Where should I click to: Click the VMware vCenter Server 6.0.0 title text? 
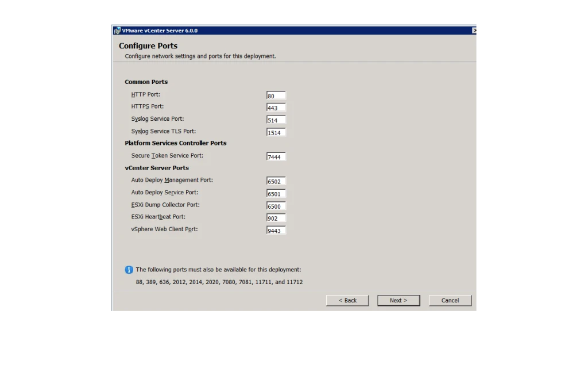coord(160,31)
